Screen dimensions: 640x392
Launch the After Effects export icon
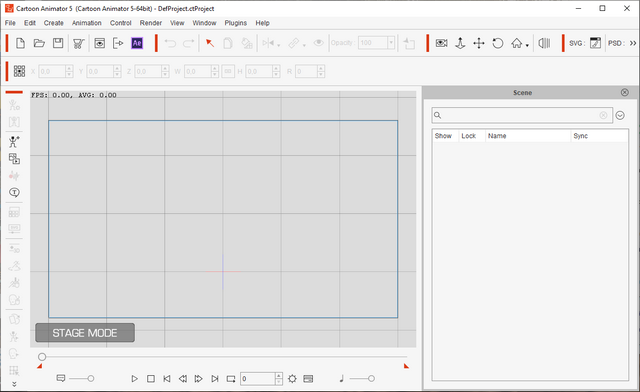[137, 43]
